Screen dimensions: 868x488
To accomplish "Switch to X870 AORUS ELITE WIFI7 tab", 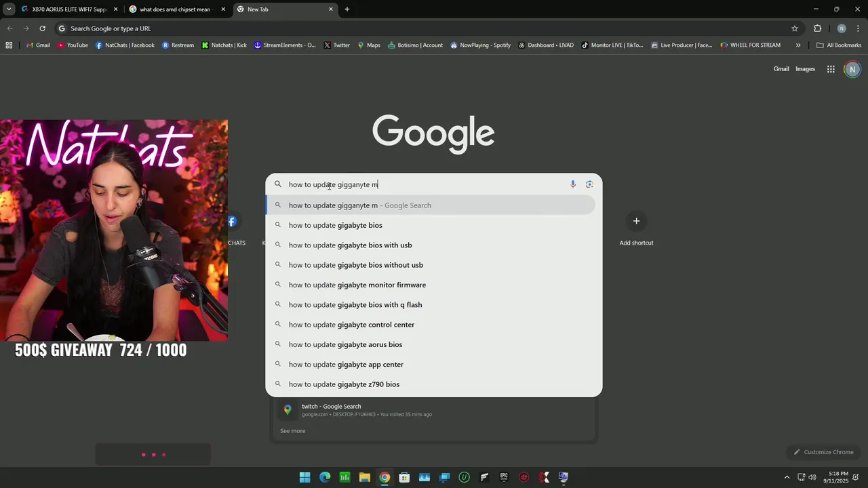I will click(x=69, y=9).
